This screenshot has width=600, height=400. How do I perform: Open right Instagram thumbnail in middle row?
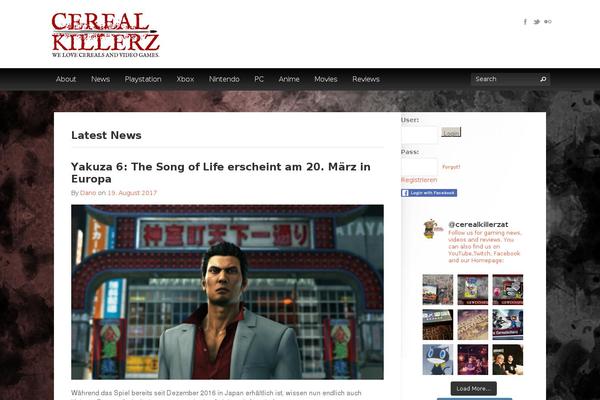507,325
